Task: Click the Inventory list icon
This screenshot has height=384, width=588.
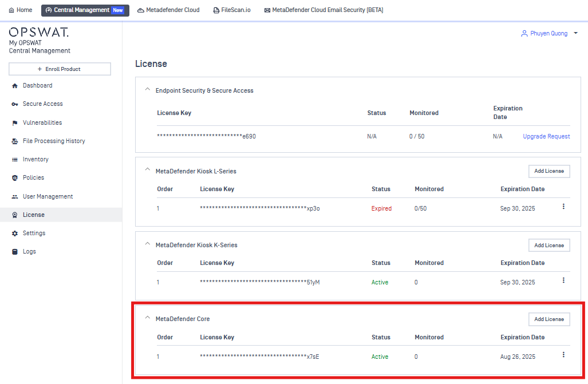Action: tap(15, 160)
